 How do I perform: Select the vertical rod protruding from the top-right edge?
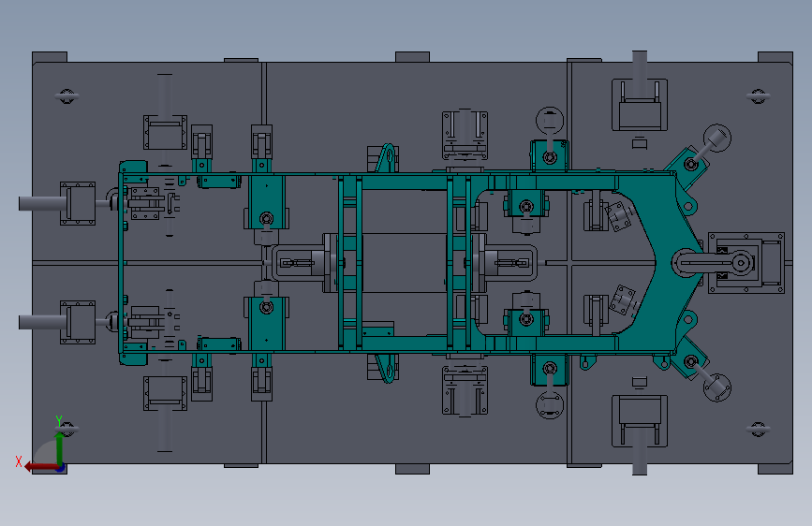click(x=640, y=75)
